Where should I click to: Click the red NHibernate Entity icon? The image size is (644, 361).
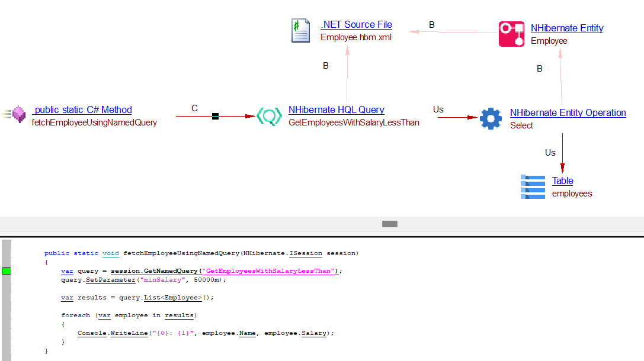511,34
